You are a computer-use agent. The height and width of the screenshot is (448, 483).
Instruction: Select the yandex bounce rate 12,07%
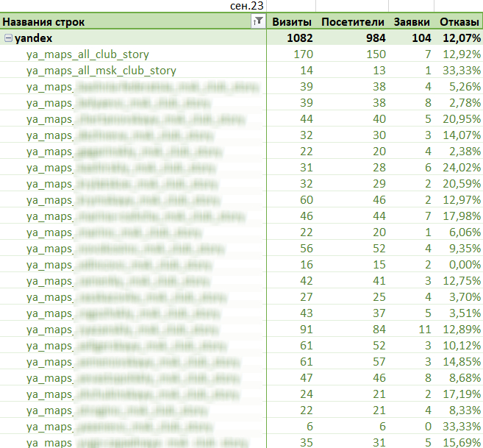click(462, 38)
